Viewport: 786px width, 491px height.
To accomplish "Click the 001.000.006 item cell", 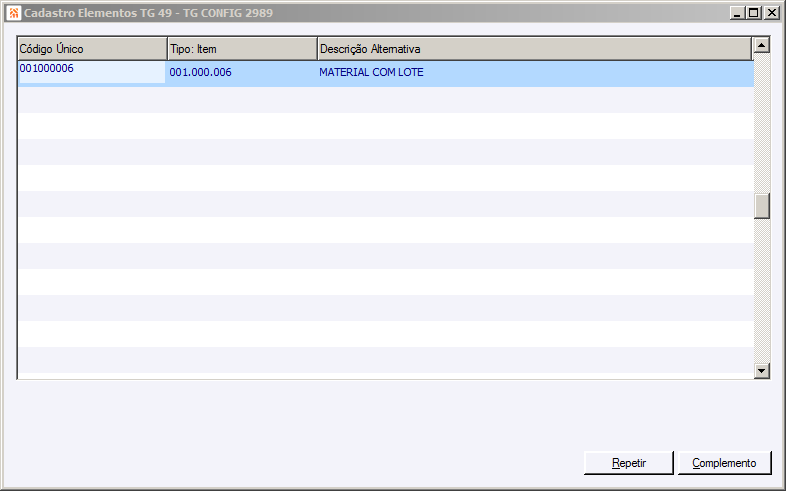I will pos(242,73).
